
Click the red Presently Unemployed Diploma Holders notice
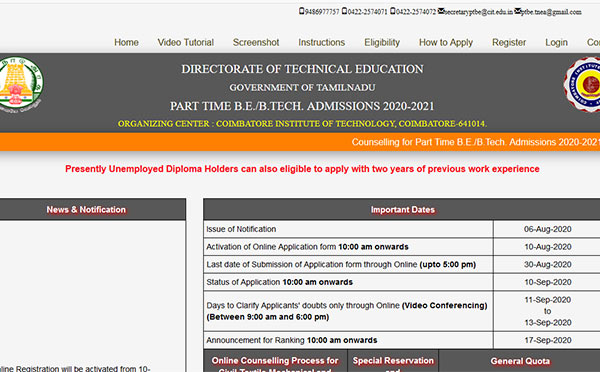pos(302,169)
